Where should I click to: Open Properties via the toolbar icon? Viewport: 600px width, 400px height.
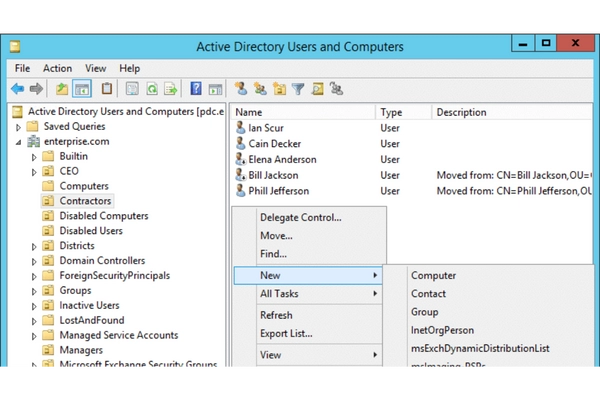click(x=132, y=89)
